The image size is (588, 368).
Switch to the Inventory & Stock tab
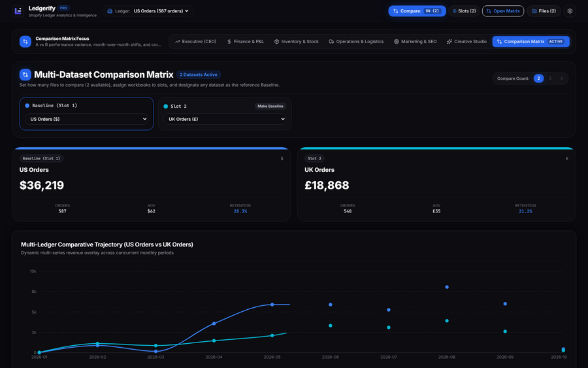coord(296,42)
